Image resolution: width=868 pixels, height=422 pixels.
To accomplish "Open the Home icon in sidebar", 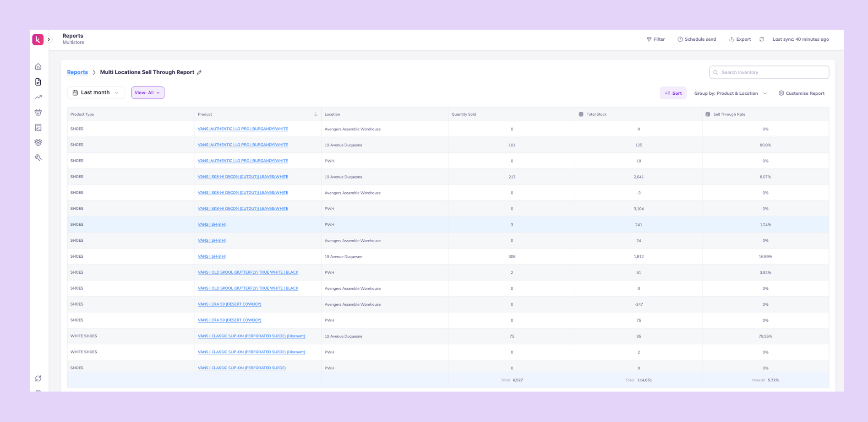I will click(38, 67).
